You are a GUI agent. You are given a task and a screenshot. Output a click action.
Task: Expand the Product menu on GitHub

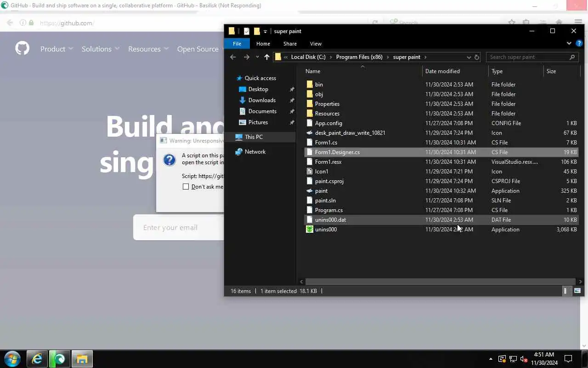[57, 49]
